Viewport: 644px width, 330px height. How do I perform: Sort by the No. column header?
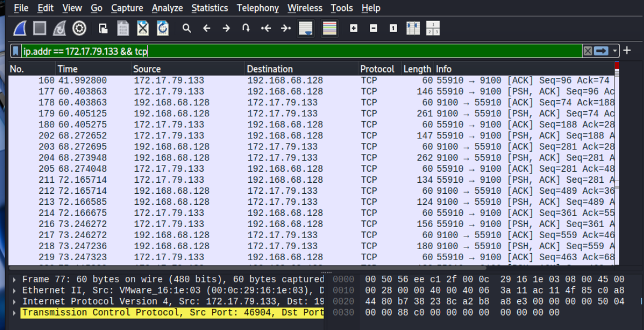click(32, 69)
